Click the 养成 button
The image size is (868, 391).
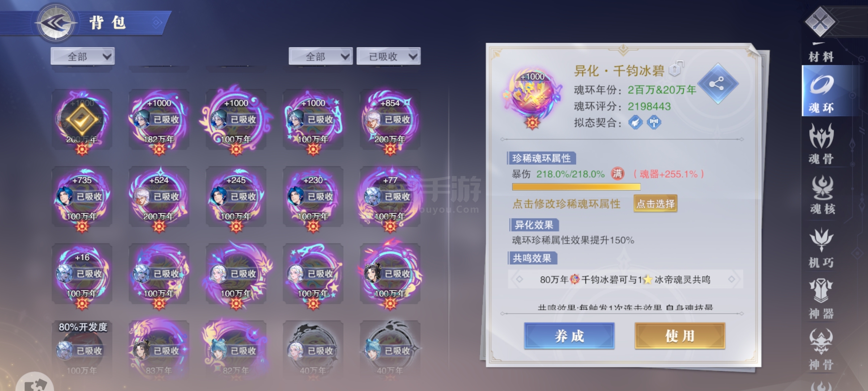(x=569, y=336)
